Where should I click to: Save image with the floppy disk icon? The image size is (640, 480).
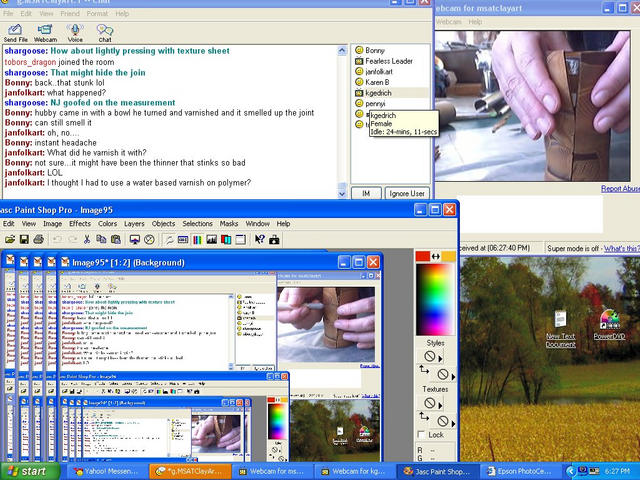pos(24,240)
